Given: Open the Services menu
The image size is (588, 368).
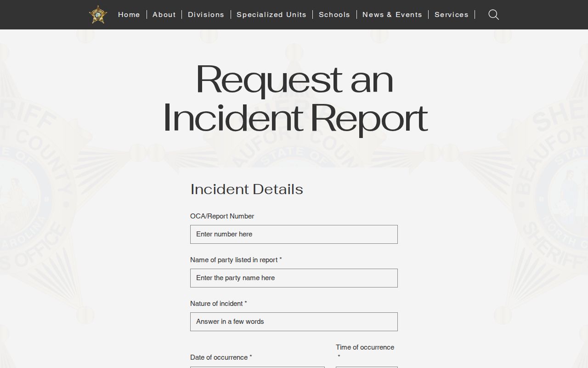Looking at the screenshot, I should 452,15.
